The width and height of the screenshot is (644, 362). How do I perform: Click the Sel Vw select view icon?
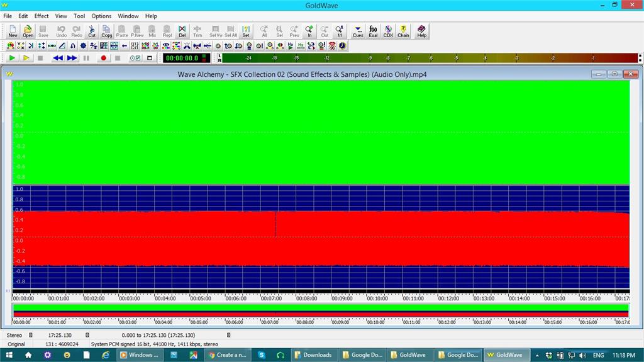click(216, 31)
